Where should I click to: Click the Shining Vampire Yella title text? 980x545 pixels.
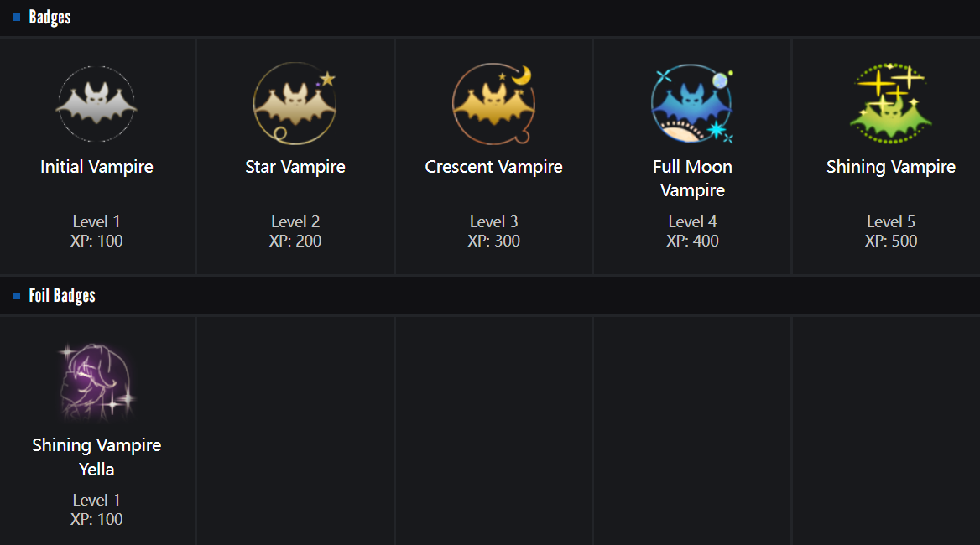96,457
